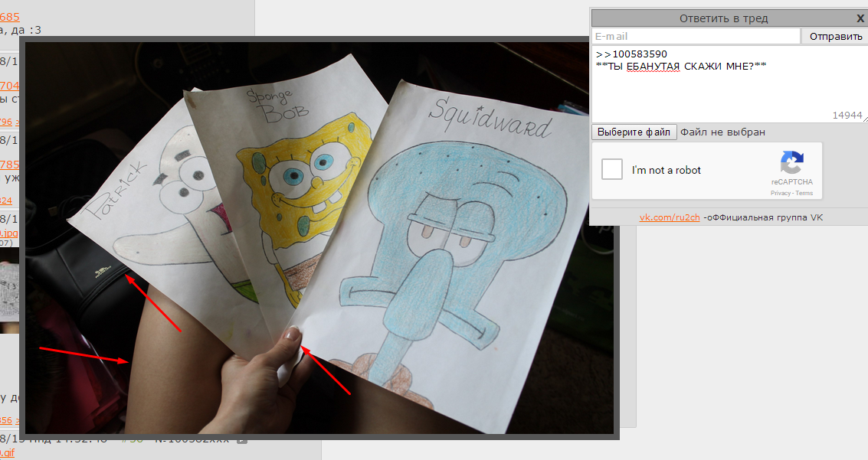This screenshot has height=460, width=868.
Task: Click inside the reply message textarea
Action: [x=729, y=84]
